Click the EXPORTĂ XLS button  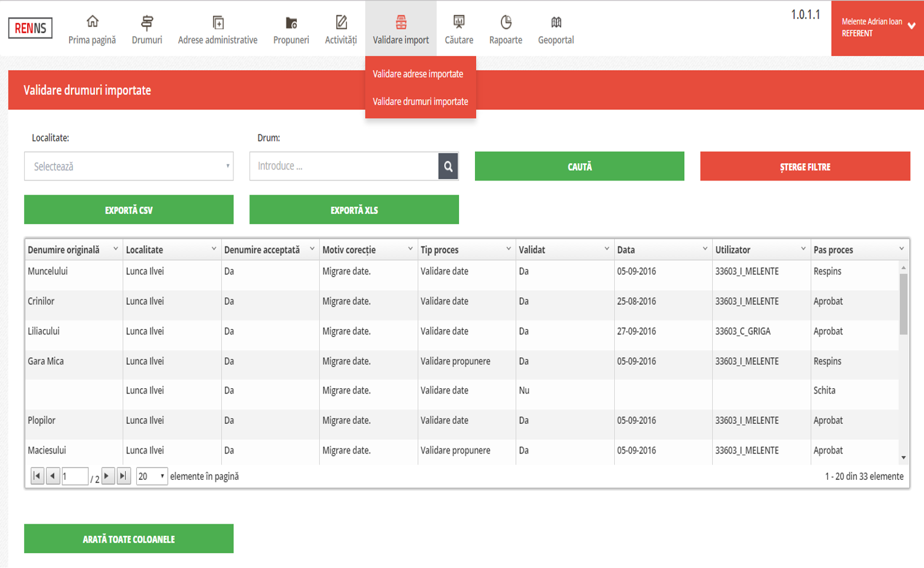pos(354,210)
